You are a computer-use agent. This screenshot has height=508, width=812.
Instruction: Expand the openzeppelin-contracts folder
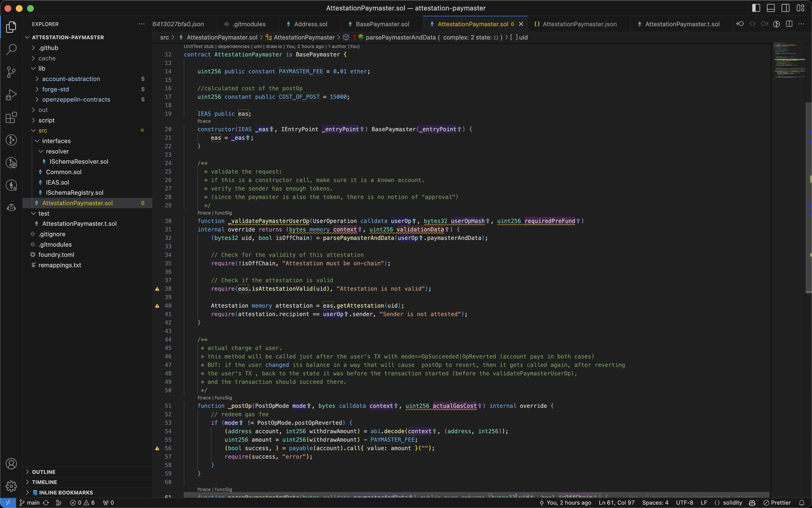[x=87, y=99]
